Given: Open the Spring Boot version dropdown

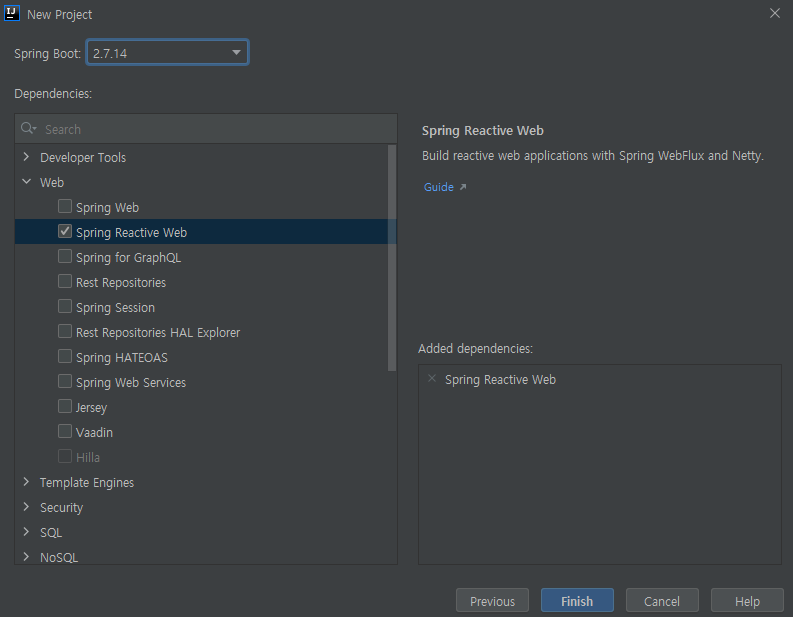Looking at the screenshot, I should [x=167, y=53].
